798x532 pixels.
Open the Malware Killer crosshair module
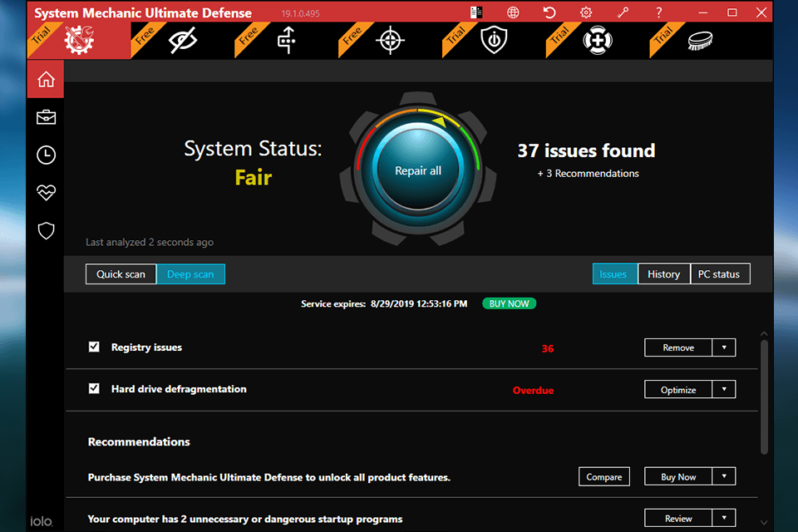(x=391, y=40)
